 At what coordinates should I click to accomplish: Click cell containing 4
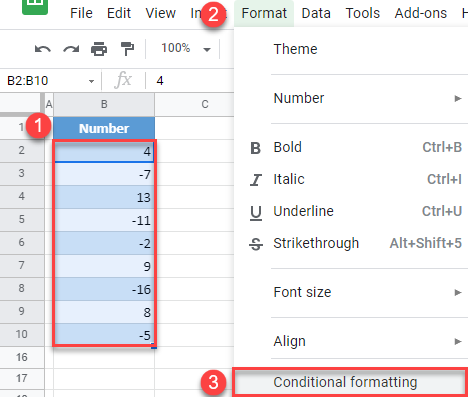[x=104, y=151]
